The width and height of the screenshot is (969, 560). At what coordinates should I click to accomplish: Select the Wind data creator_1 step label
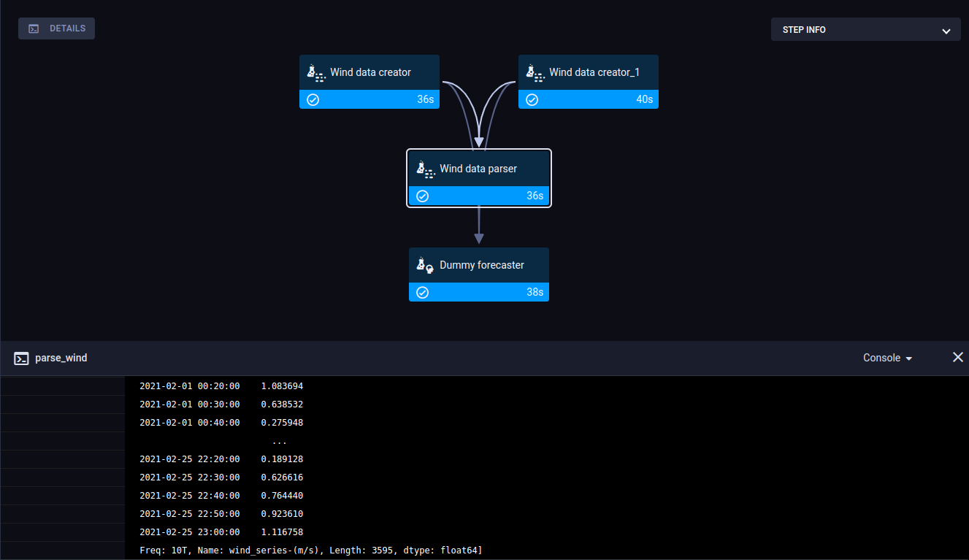tap(594, 73)
